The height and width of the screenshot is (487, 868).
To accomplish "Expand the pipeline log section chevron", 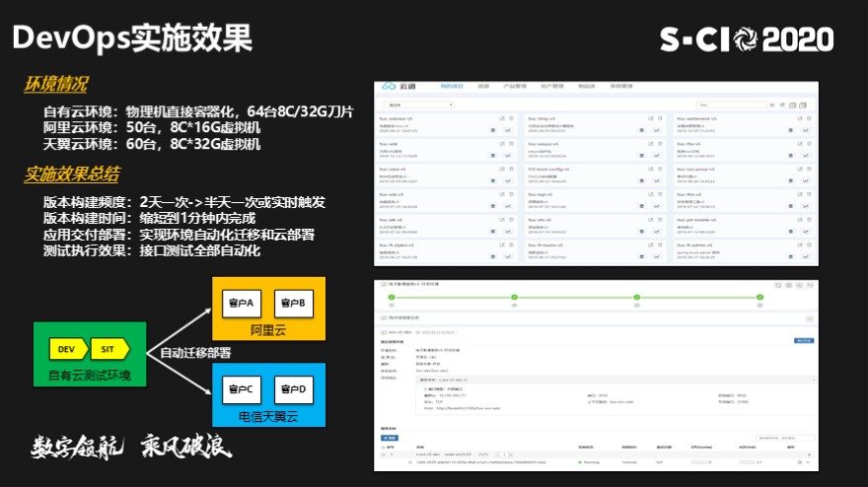I will pyautogui.click(x=810, y=318).
